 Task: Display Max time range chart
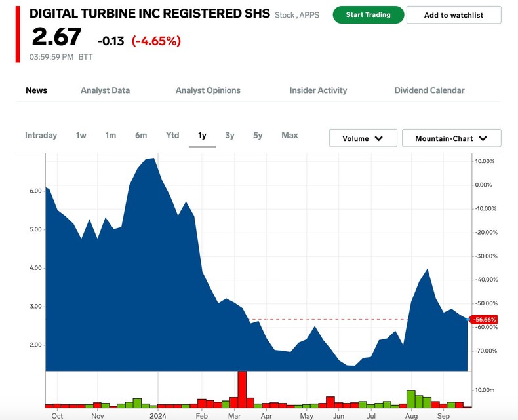289,136
